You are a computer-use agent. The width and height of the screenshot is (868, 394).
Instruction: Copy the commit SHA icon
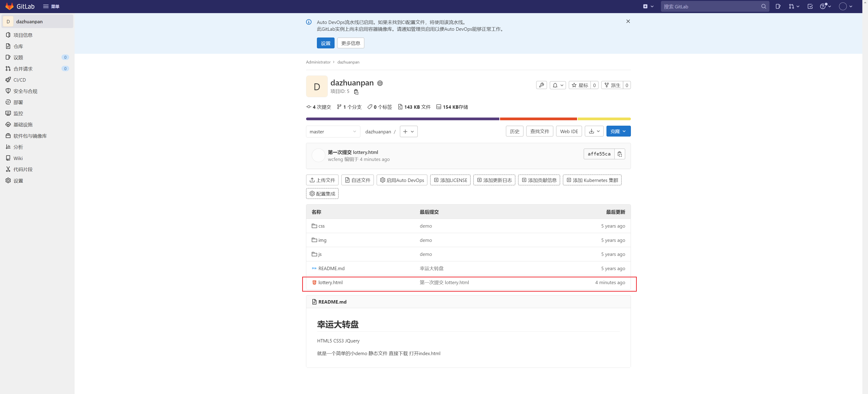click(620, 154)
